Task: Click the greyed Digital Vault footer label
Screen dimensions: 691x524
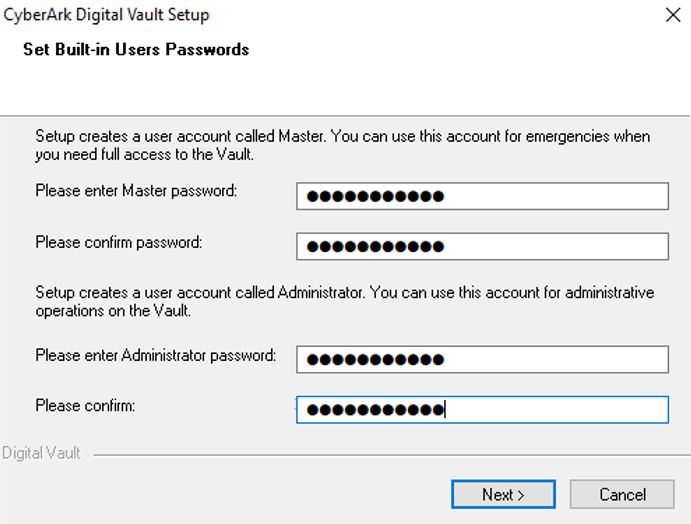Action: 41,453
